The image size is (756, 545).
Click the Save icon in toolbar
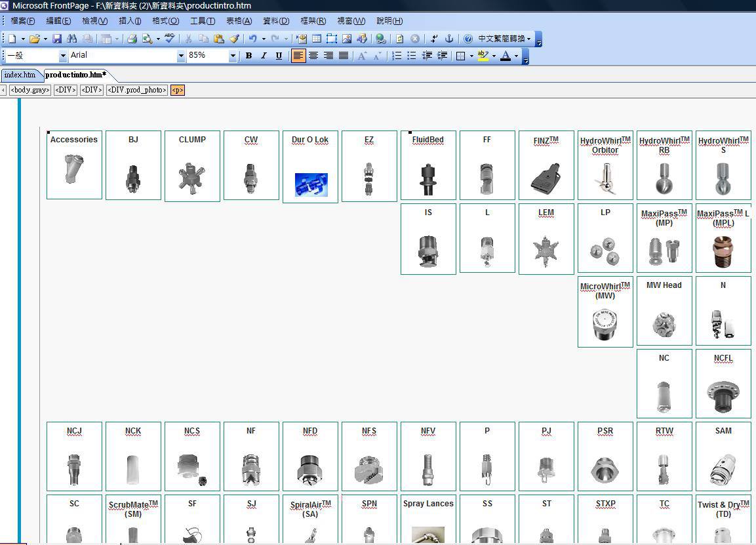[57, 39]
